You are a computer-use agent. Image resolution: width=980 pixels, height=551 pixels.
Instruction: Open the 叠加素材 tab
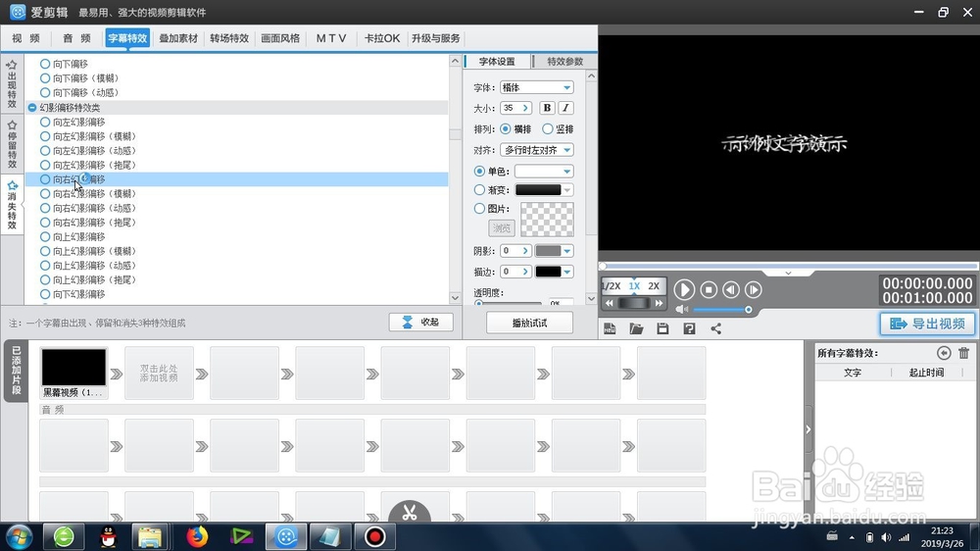[x=178, y=38]
